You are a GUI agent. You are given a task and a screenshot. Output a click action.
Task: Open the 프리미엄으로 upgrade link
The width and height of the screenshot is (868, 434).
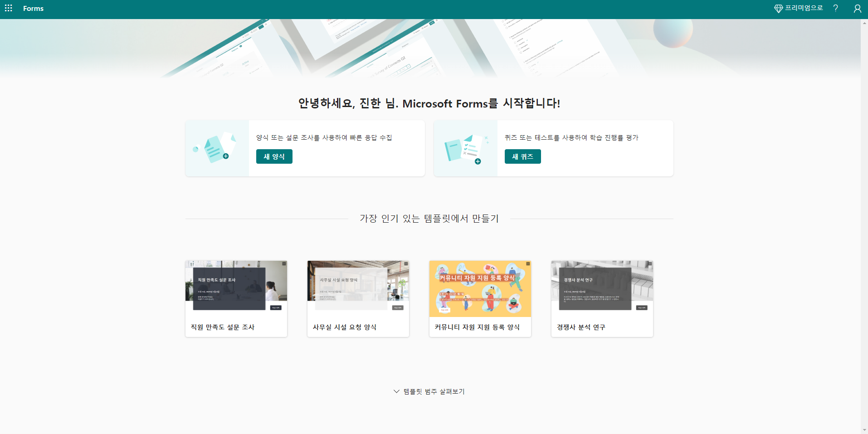(x=804, y=8)
